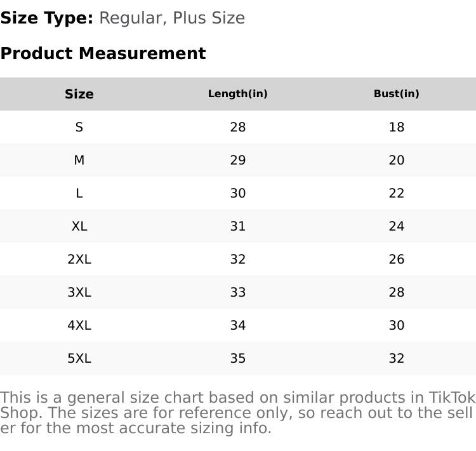Click the Length(in) column header
The image size is (476, 451).
pos(238,94)
